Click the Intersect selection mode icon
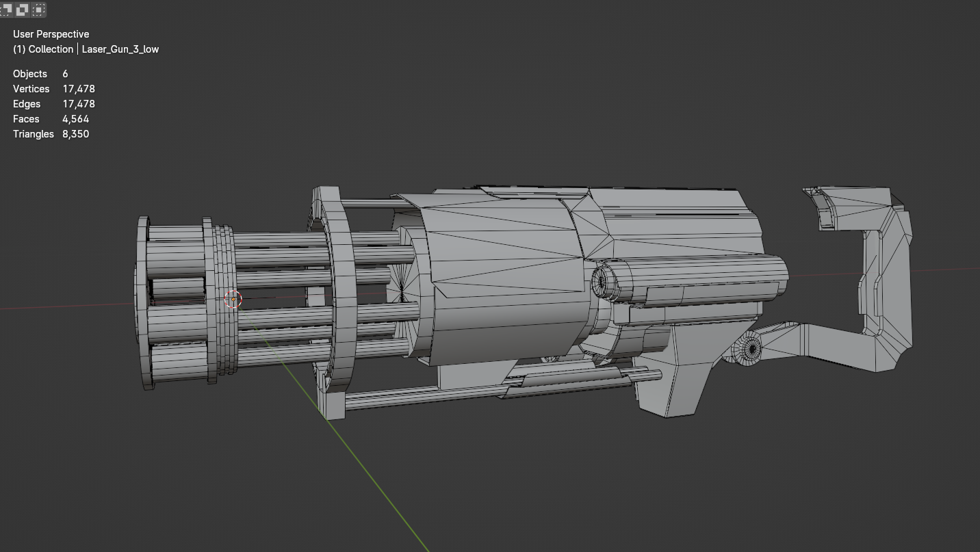The width and height of the screenshot is (980, 552). [x=40, y=10]
